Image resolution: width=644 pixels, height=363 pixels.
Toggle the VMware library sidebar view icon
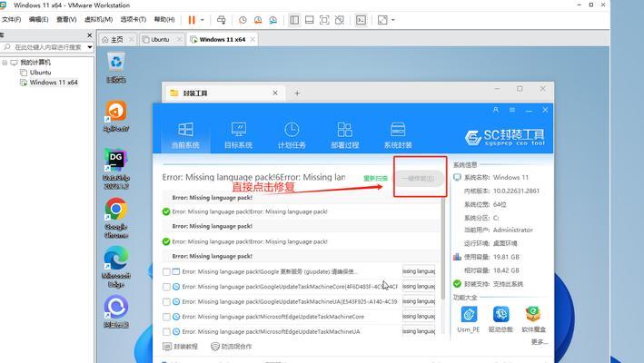click(294, 20)
